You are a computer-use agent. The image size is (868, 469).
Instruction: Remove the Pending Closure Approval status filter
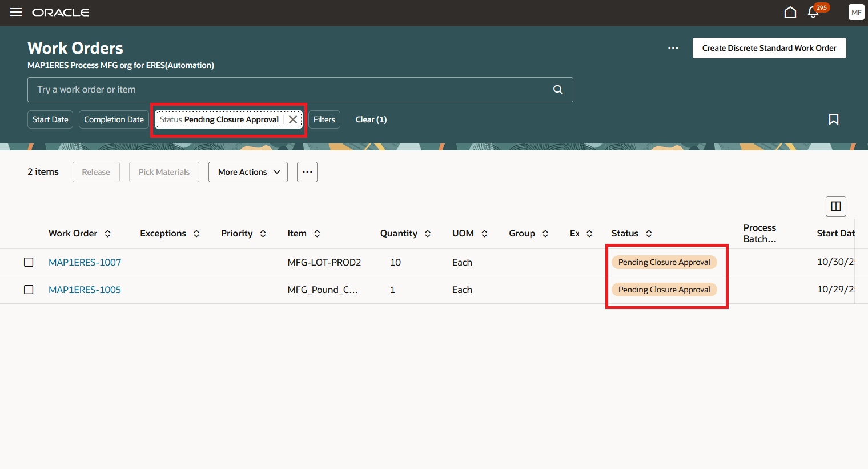point(293,119)
